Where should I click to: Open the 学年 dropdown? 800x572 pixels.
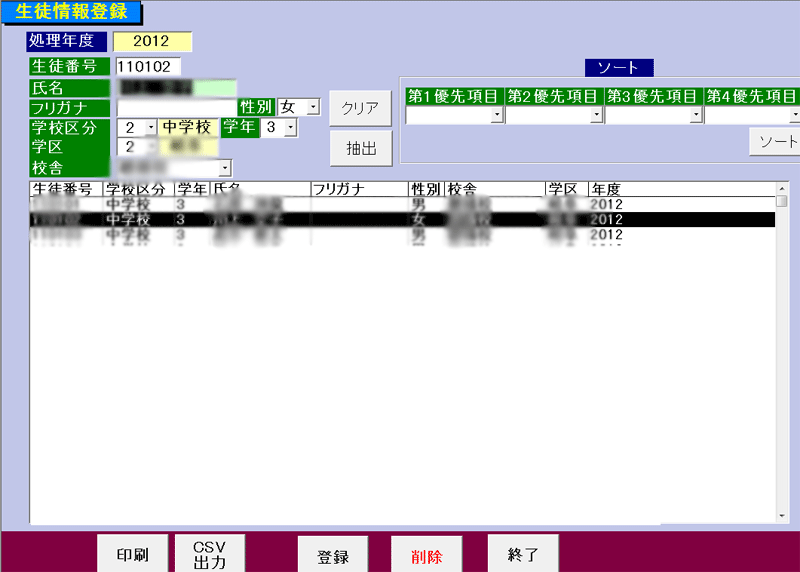[291, 128]
